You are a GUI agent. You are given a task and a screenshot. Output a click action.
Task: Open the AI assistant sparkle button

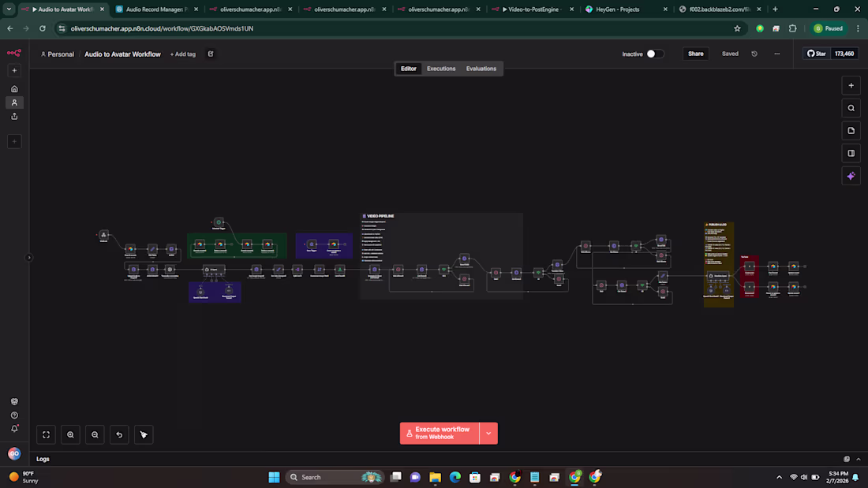tap(851, 176)
